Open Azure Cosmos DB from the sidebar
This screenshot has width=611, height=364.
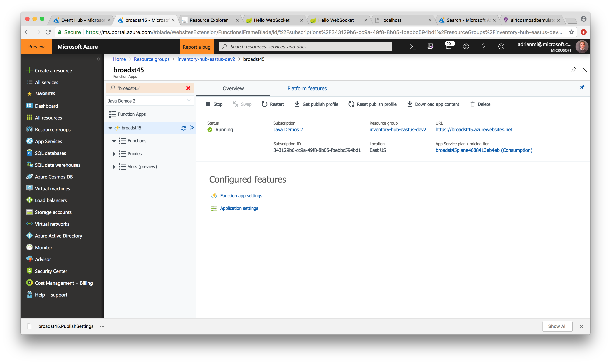(54, 177)
